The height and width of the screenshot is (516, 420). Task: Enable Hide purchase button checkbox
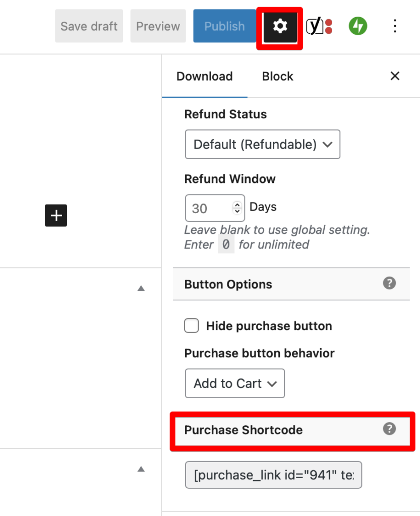(x=192, y=326)
